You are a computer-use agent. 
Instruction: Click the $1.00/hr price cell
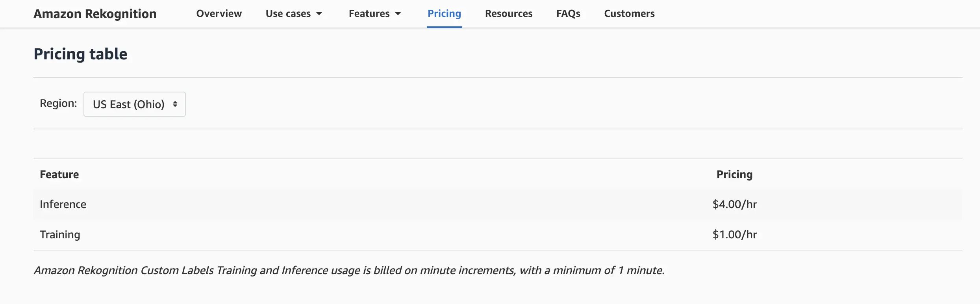735,234
